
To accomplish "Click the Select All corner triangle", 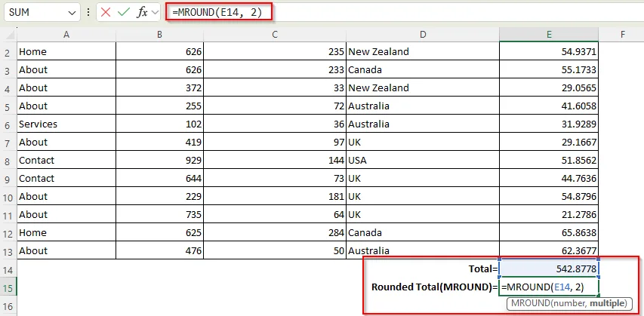I will point(11,35).
